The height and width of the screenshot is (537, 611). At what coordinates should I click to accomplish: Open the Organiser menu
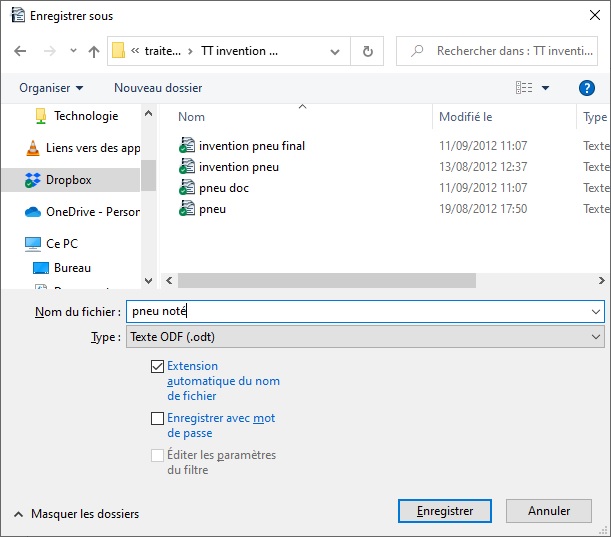tap(51, 88)
